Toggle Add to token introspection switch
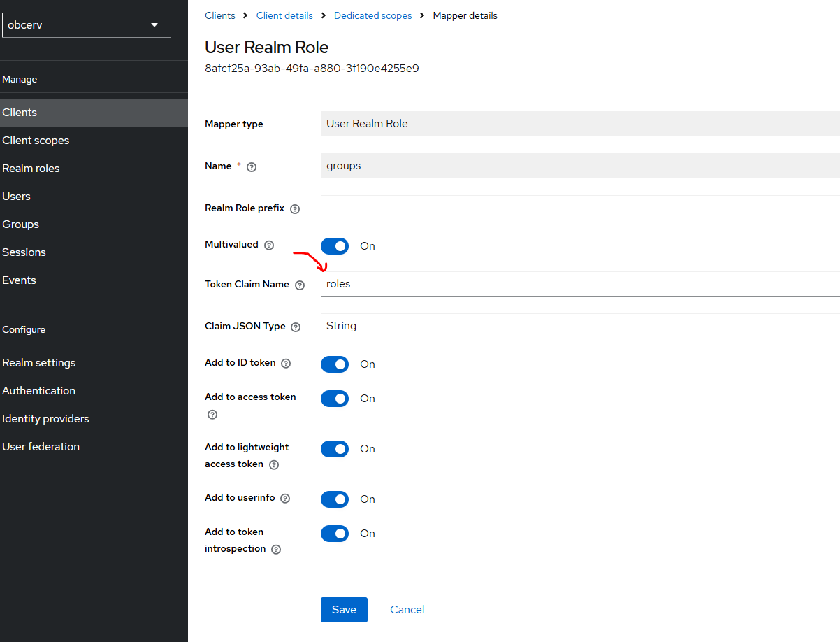Image resolution: width=840 pixels, height=642 pixels. (x=335, y=534)
